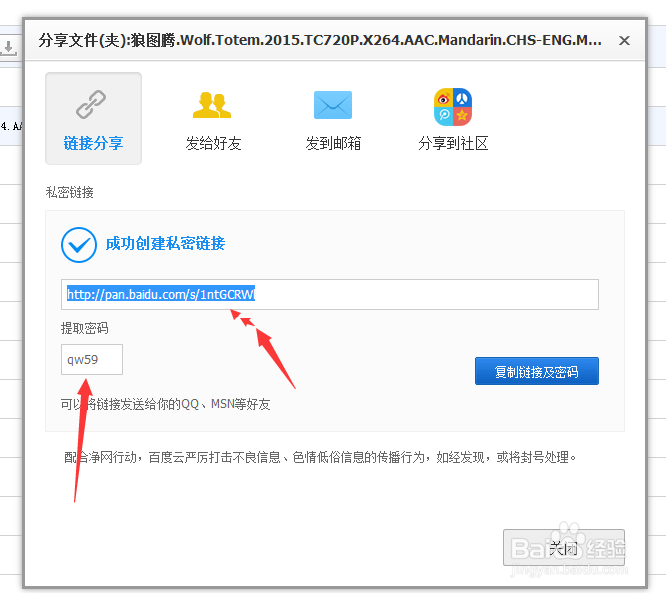Close the share dialog with the X
Screen dimensions: 666x593
click(x=624, y=40)
